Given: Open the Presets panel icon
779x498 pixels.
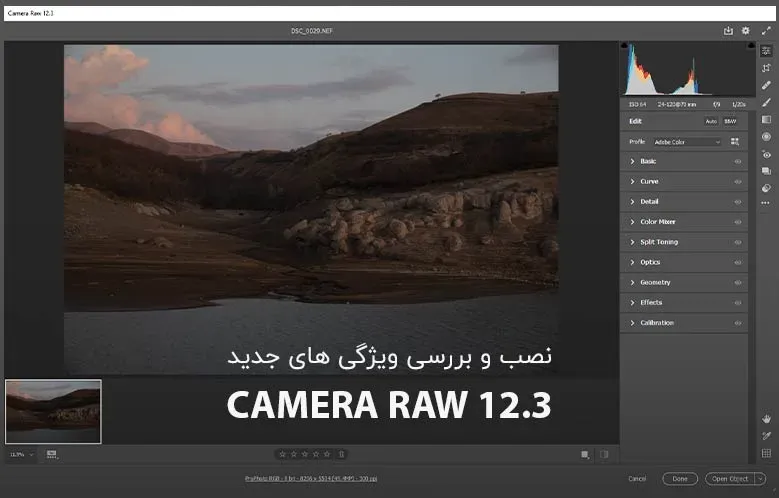Looking at the screenshot, I should (x=766, y=188).
